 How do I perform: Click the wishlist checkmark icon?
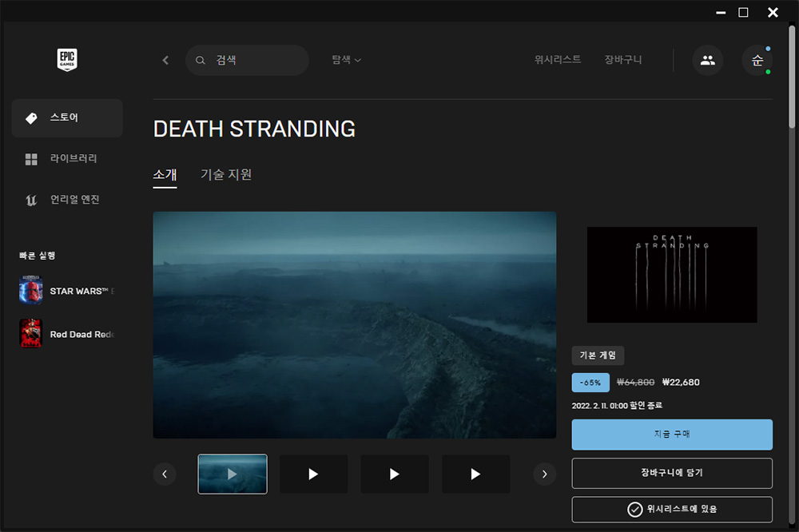coord(634,509)
